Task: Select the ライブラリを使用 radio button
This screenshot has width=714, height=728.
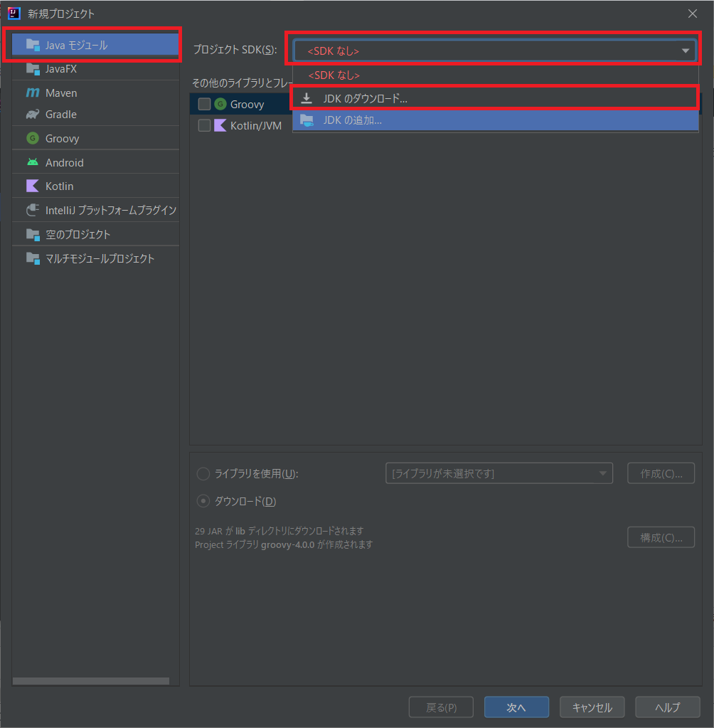Action: click(x=203, y=473)
